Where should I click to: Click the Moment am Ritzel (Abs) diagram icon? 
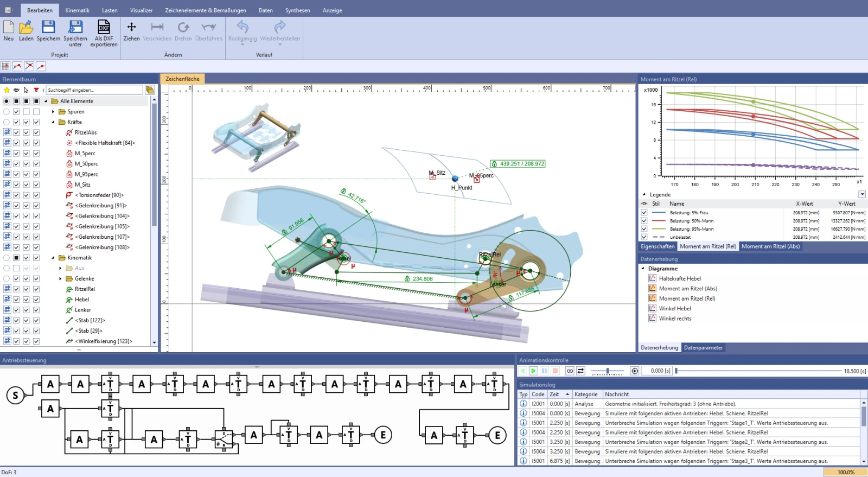[x=653, y=289]
